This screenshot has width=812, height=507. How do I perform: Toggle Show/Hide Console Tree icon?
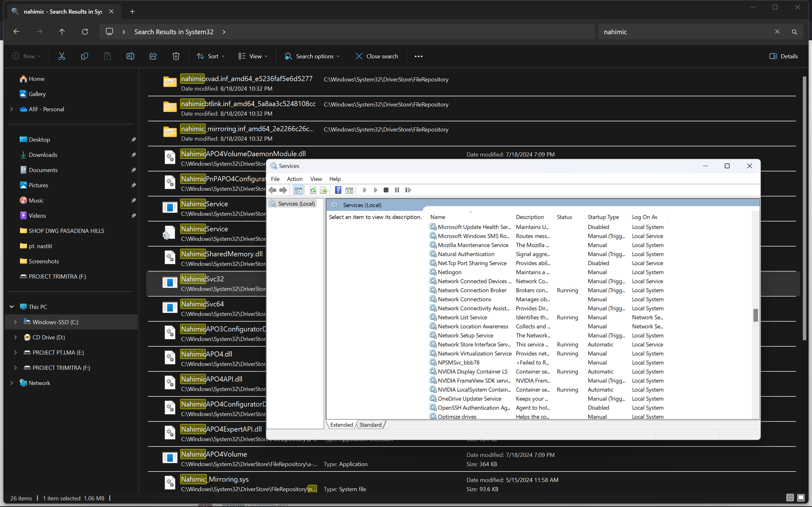click(x=298, y=190)
